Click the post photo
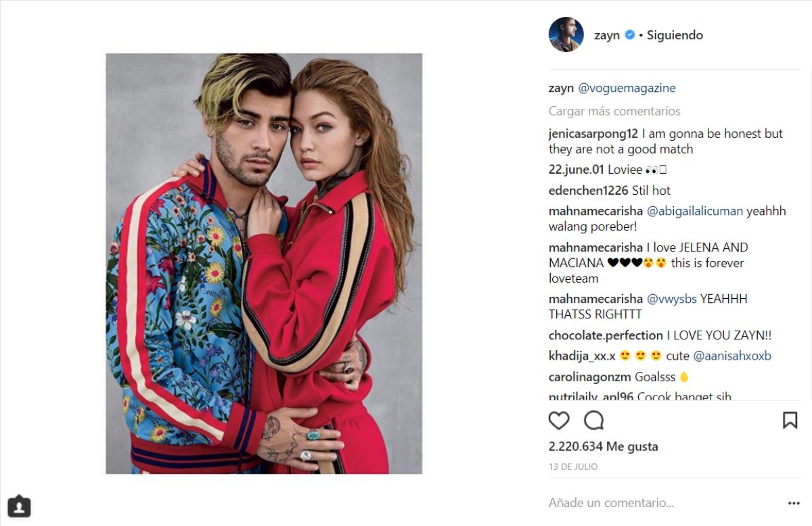This screenshot has width=812, height=526. [x=264, y=264]
